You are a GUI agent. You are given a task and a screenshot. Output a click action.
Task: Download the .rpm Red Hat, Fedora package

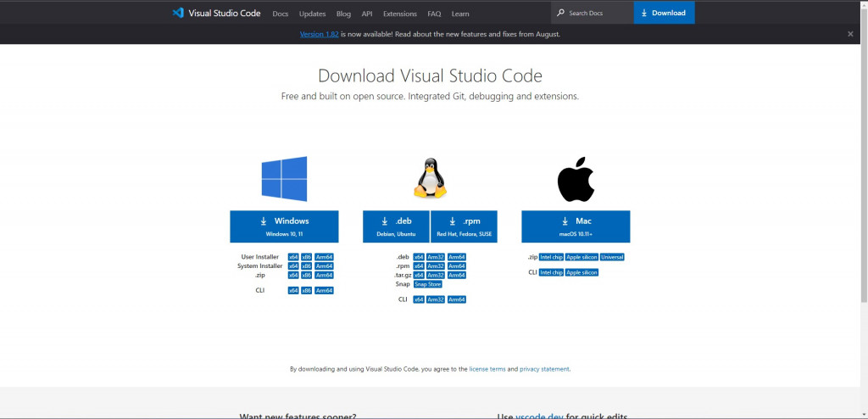pyautogui.click(x=464, y=226)
